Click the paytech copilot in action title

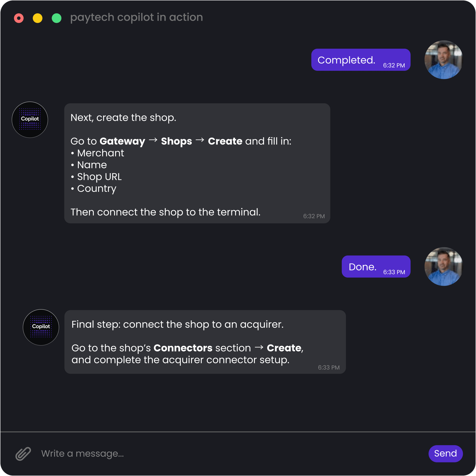[x=137, y=17]
